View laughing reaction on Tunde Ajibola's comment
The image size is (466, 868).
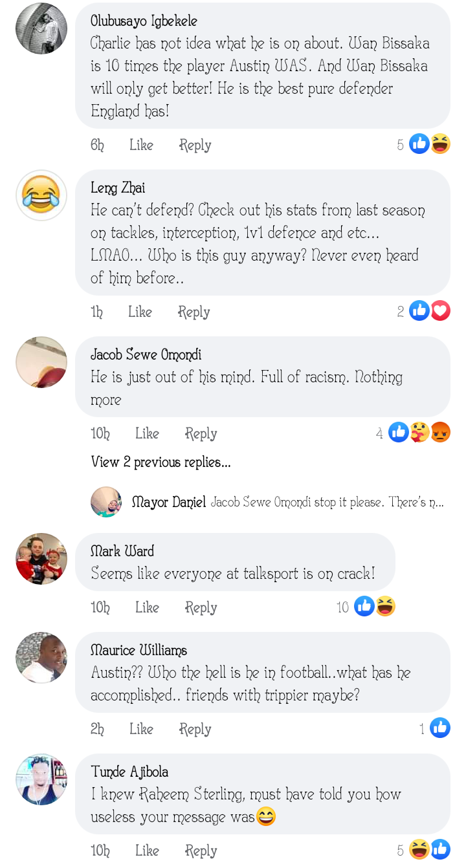419,850
